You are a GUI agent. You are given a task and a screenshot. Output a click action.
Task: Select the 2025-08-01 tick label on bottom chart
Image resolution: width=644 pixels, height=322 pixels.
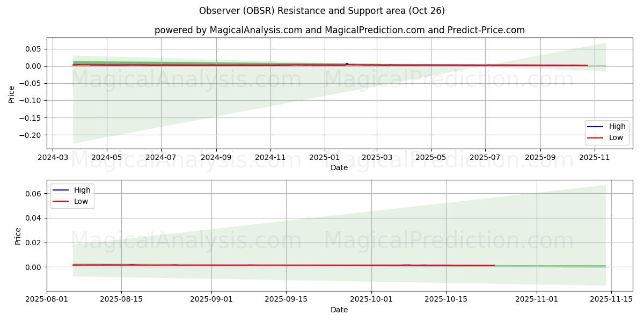point(47,300)
